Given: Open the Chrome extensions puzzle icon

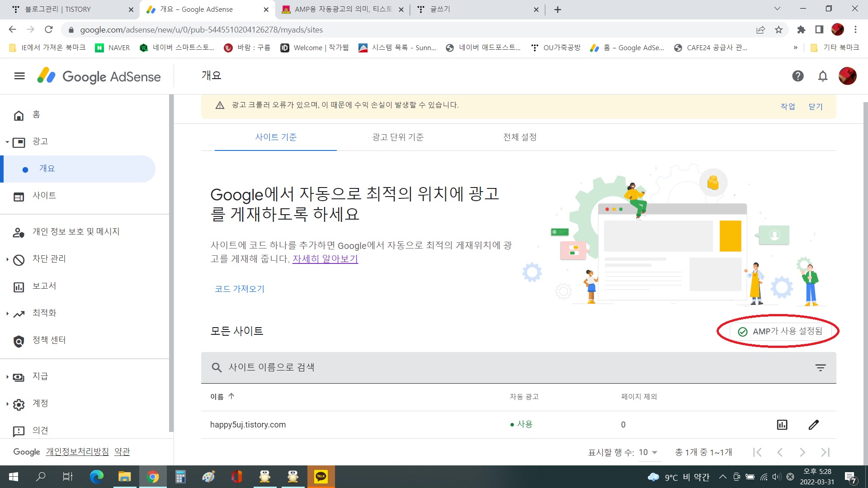Looking at the screenshot, I should point(801,30).
